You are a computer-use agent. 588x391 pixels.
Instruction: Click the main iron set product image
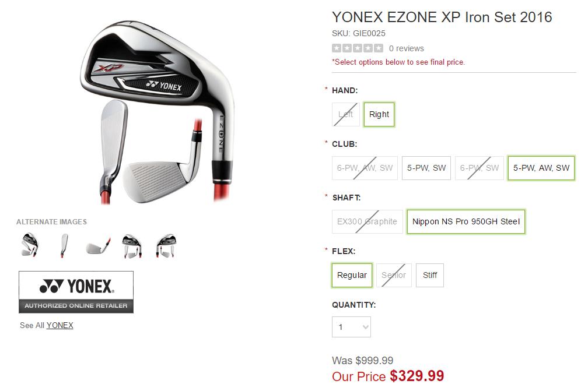[157, 111]
